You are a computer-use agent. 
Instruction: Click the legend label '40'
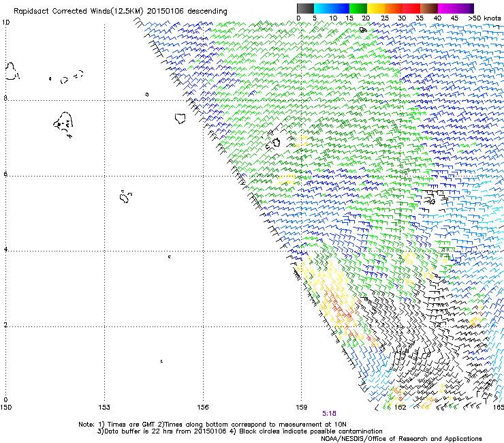(x=437, y=18)
